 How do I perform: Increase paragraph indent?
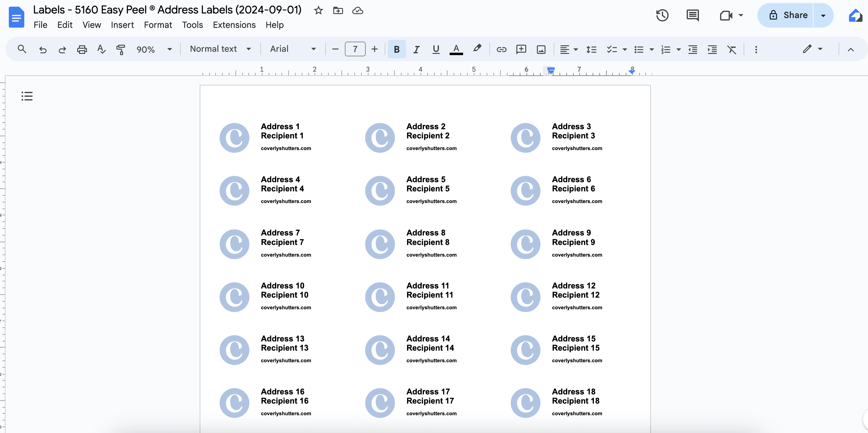pyautogui.click(x=712, y=50)
